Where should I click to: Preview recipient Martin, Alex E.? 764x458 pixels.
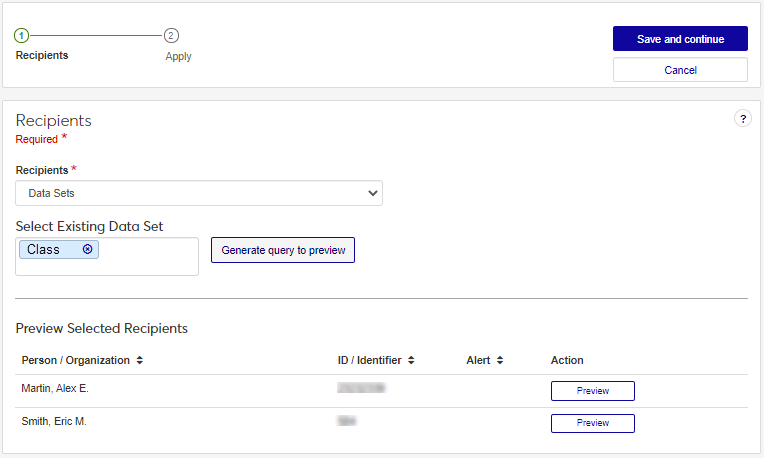pos(592,391)
